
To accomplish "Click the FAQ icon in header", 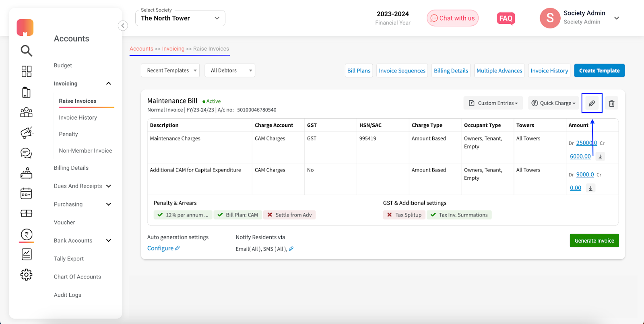I will [506, 19].
